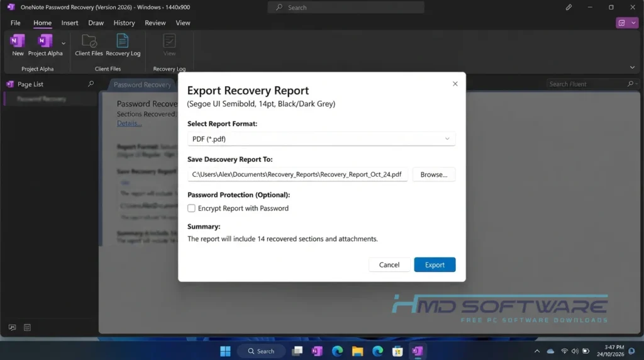The height and width of the screenshot is (360, 644).
Task: Open the View ribbon tab
Action: coord(183,23)
